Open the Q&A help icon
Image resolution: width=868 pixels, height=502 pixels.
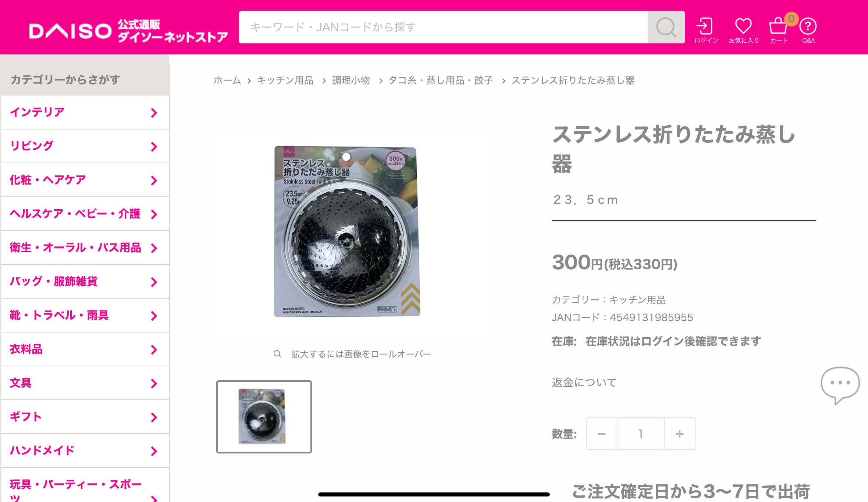point(808,26)
